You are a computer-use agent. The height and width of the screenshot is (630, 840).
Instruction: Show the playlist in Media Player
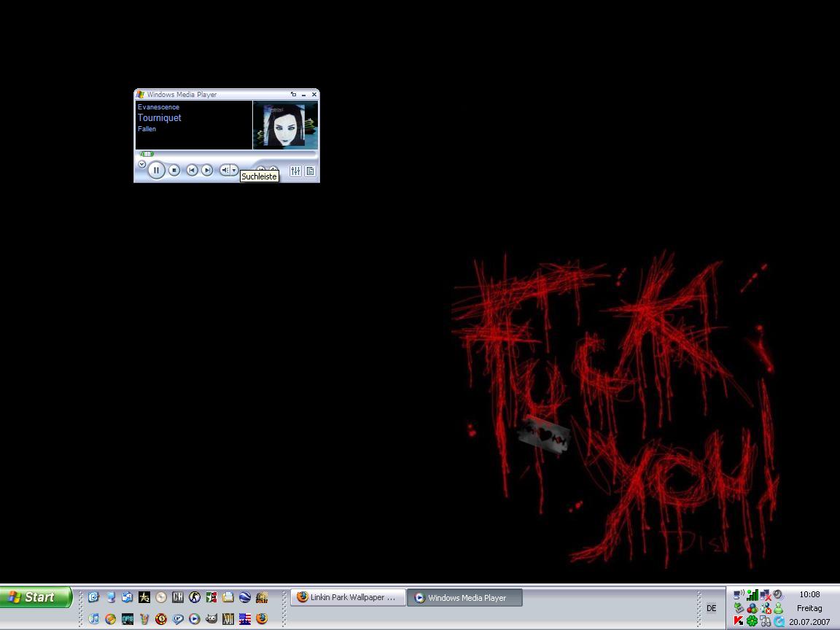(310, 171)
